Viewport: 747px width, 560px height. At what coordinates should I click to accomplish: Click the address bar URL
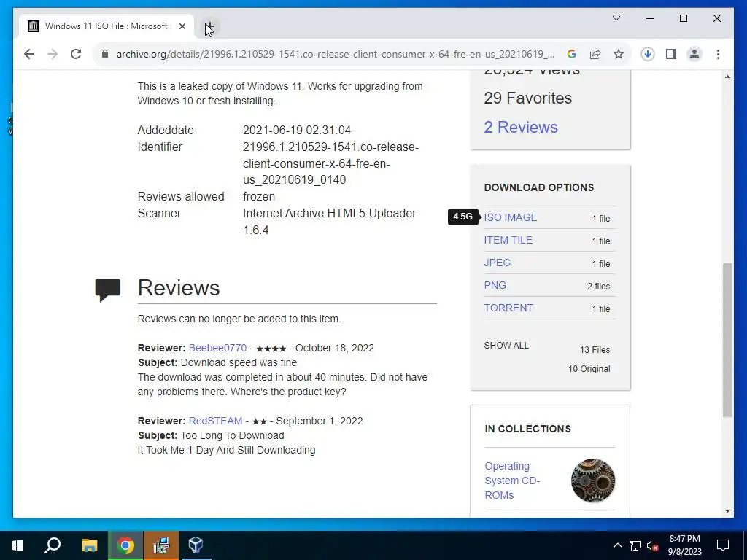pos(336,54)
